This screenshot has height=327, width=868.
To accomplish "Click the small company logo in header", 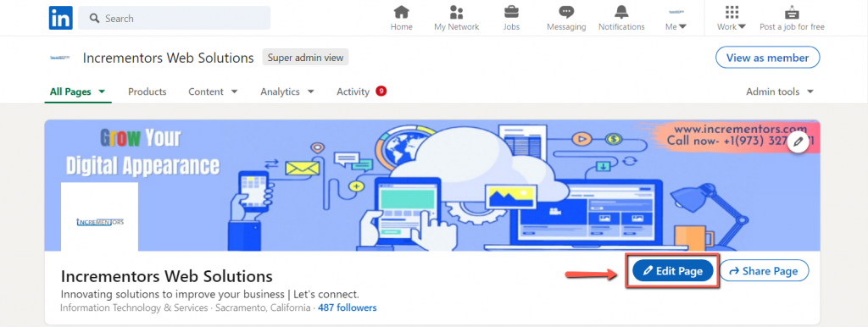I will pos(60,58).
